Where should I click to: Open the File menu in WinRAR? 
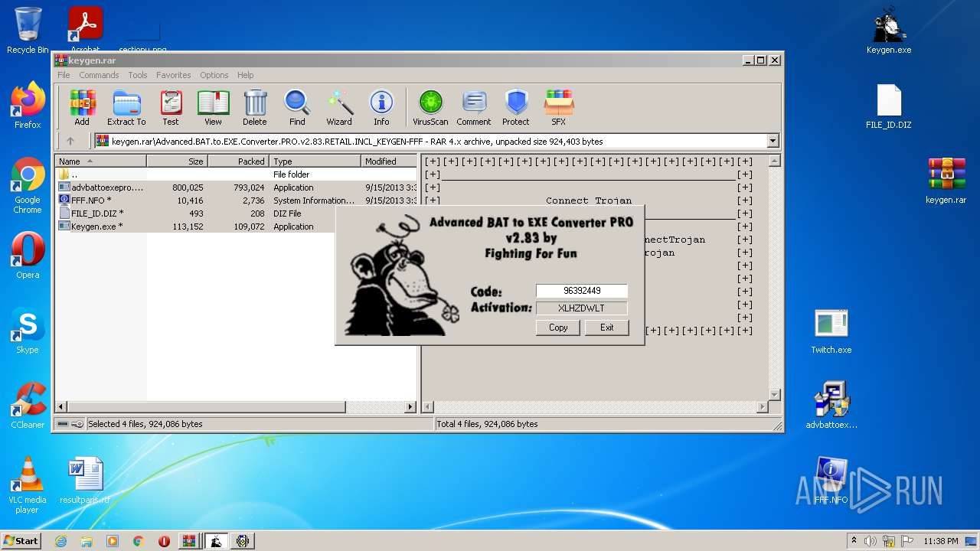[64, 75]
